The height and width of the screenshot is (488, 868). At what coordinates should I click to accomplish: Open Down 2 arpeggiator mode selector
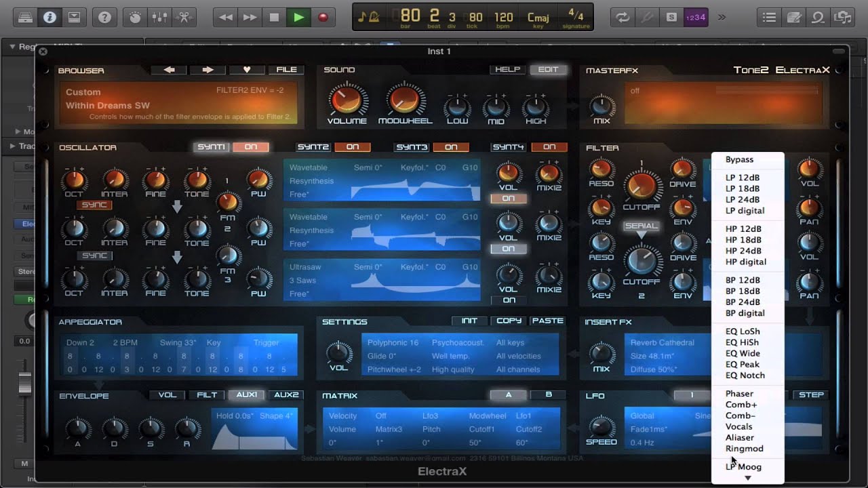[x=80, y=343]
